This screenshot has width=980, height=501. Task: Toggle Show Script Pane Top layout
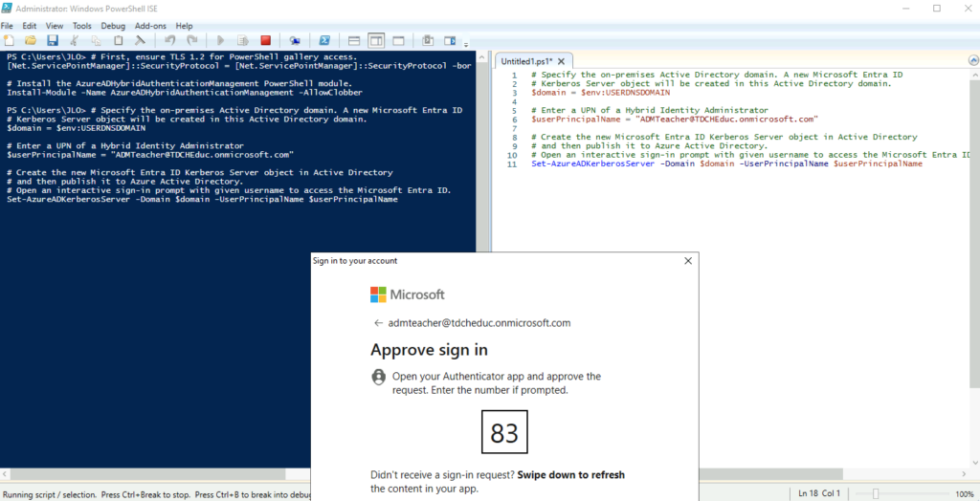pos(353,41)
